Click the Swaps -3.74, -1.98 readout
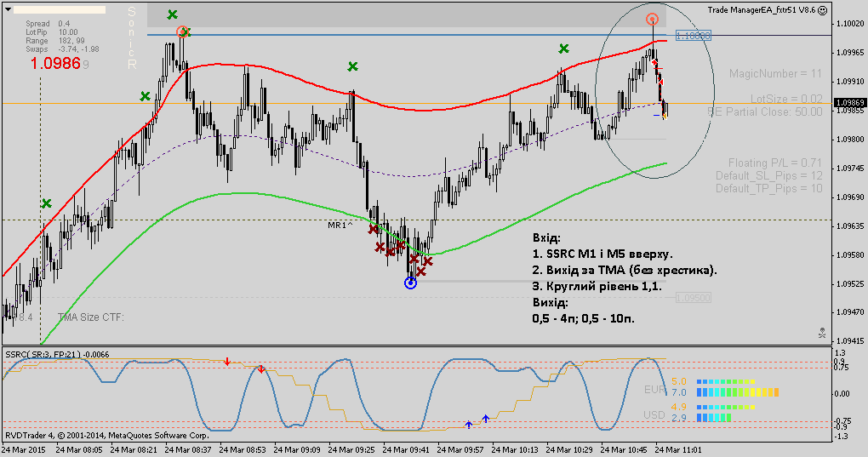868x457 pixels. click(63, 49)
